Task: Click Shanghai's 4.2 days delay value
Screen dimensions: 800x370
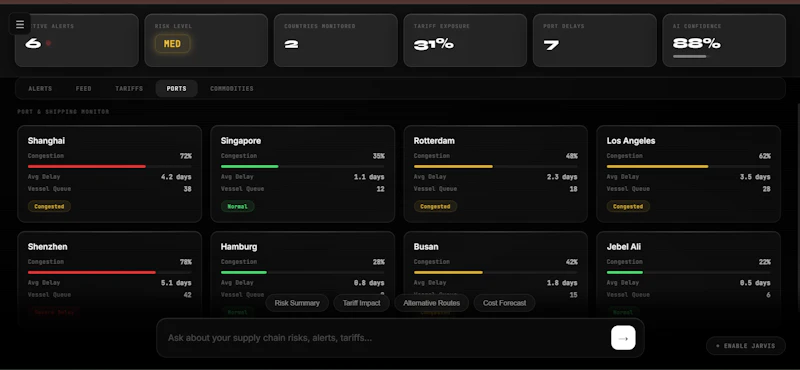Action: point(176,177)
